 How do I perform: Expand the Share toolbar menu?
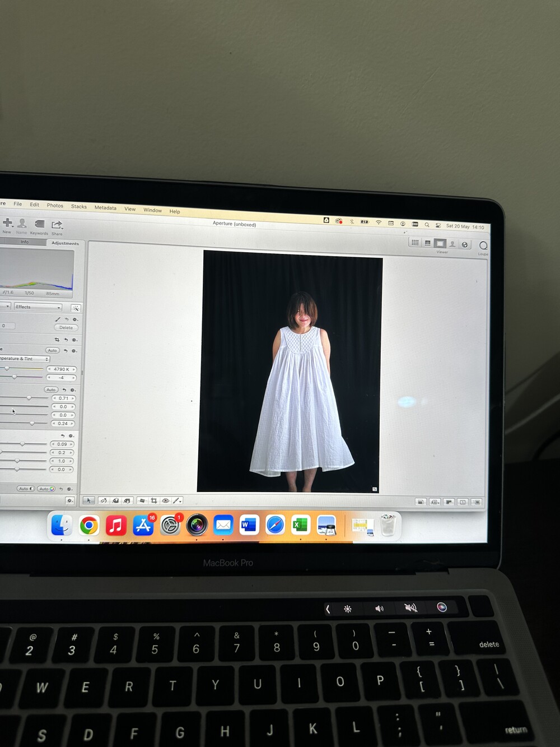click(57, 225)
